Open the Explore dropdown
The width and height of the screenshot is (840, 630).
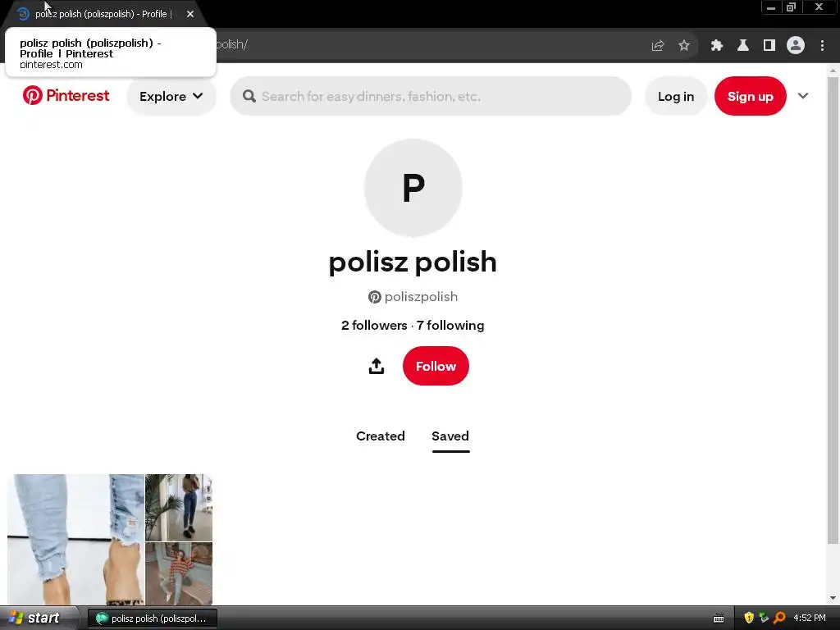(171, 97)
